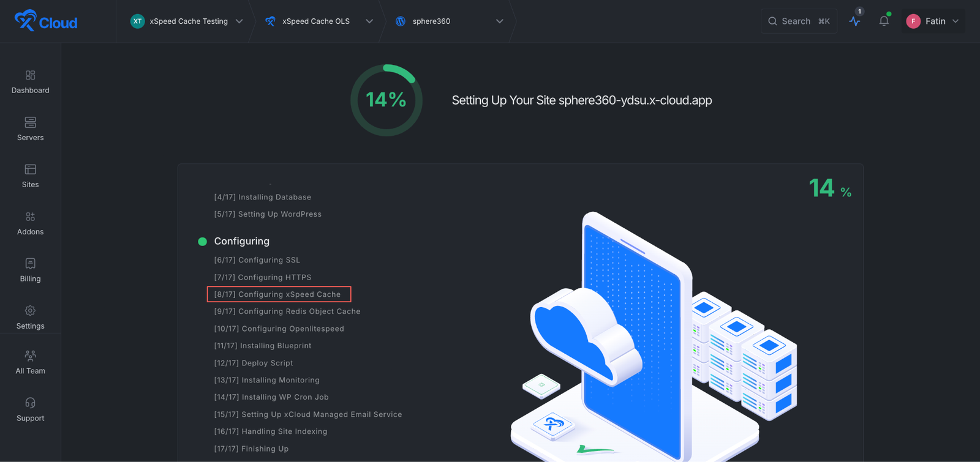Click the Configuring SSL step
The height and width of the screenshot is (462, 980).
[x=257, y=260]
